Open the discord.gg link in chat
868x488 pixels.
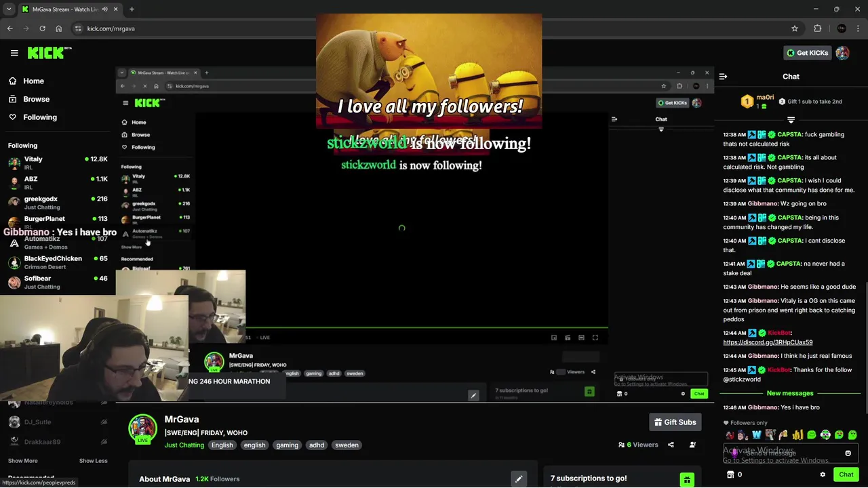768,342
